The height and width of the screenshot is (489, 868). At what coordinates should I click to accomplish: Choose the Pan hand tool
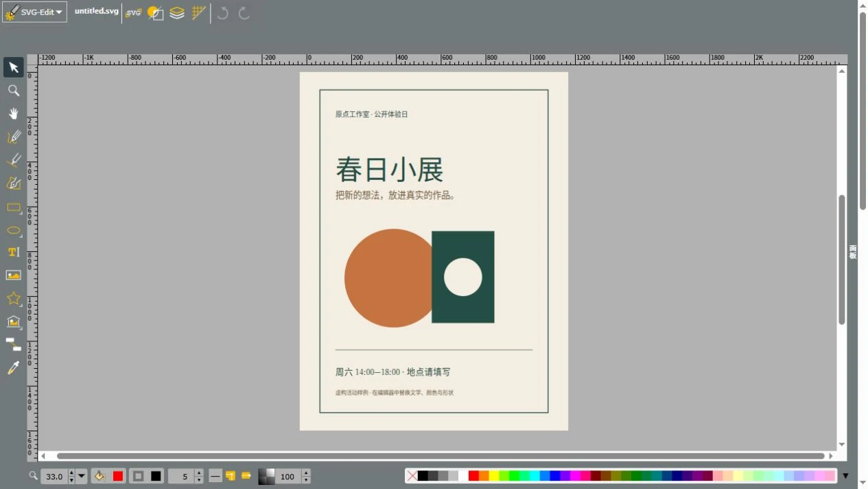click(x=14, y=113)
